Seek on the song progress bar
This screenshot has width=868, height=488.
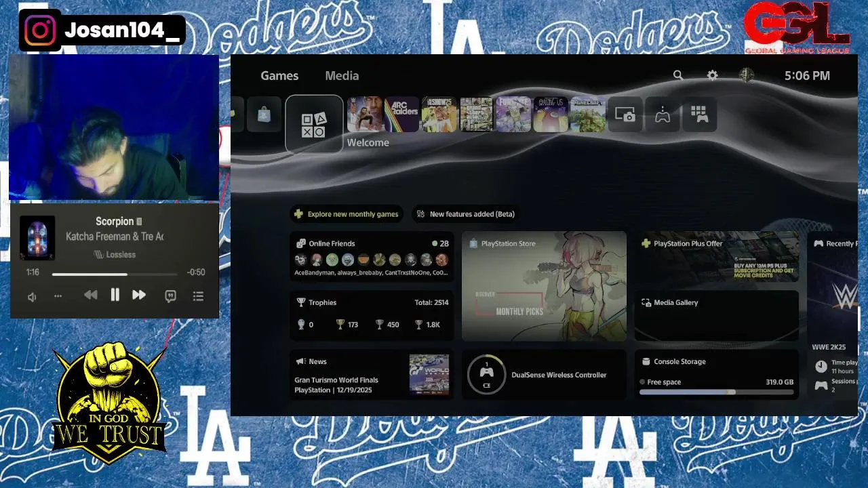[x=115, y=274]
